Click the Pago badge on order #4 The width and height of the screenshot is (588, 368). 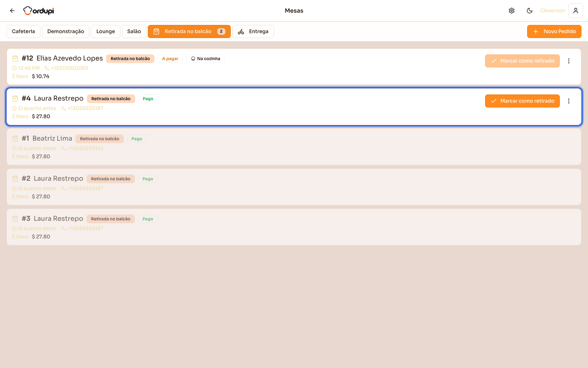(x=148, y=99)
